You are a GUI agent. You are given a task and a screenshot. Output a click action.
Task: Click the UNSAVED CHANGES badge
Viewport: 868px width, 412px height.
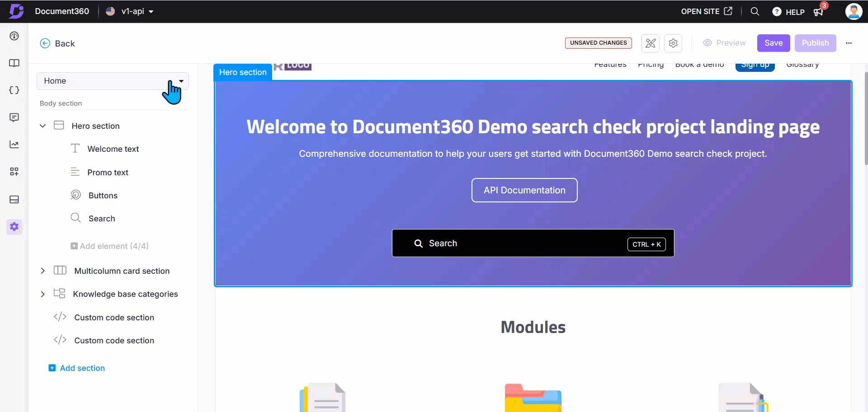tap(598, 43)
